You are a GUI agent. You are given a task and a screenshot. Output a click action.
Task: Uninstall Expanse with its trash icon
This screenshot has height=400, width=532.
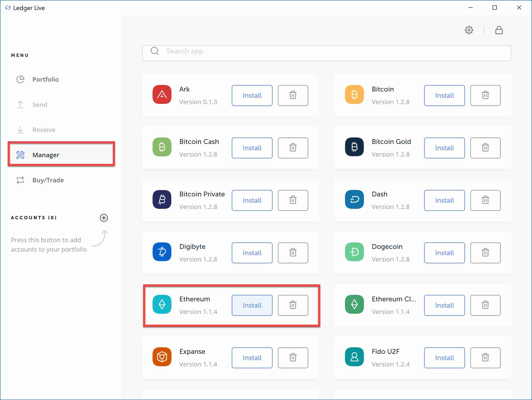click(x=293, y=357)
